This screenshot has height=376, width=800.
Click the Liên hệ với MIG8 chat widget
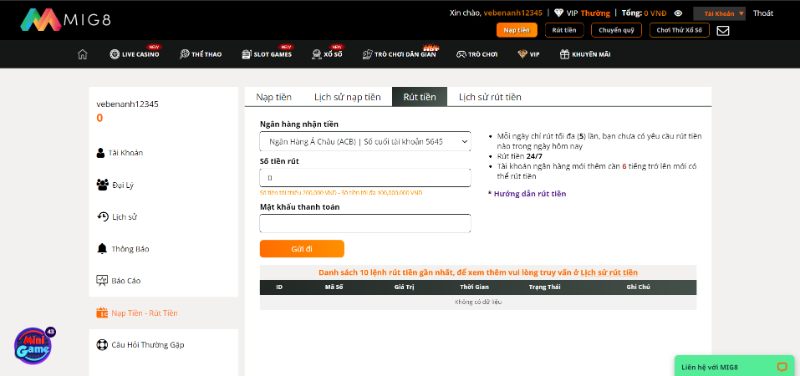pos(734,366)
